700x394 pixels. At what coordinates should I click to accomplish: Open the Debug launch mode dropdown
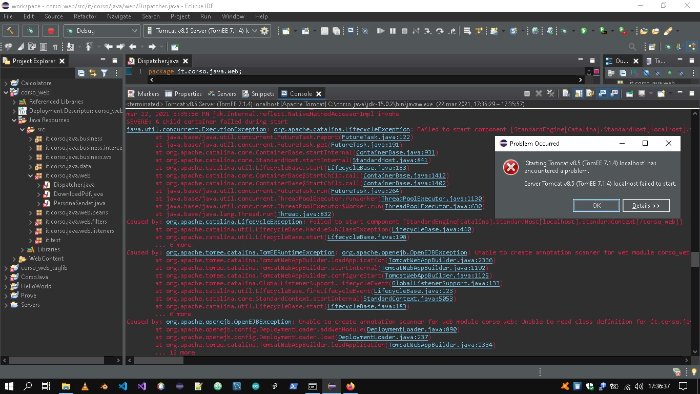click(x=101, y=31)
